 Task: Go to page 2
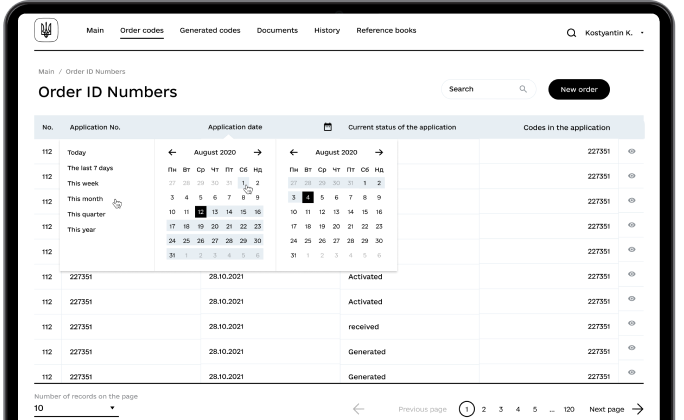point(484,409)
